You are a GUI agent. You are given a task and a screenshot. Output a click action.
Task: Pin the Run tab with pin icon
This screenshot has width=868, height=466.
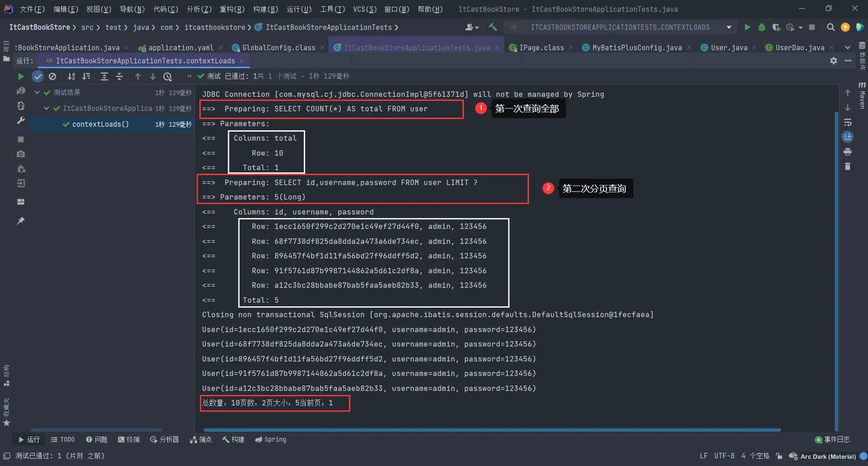[x=20, y=221]
